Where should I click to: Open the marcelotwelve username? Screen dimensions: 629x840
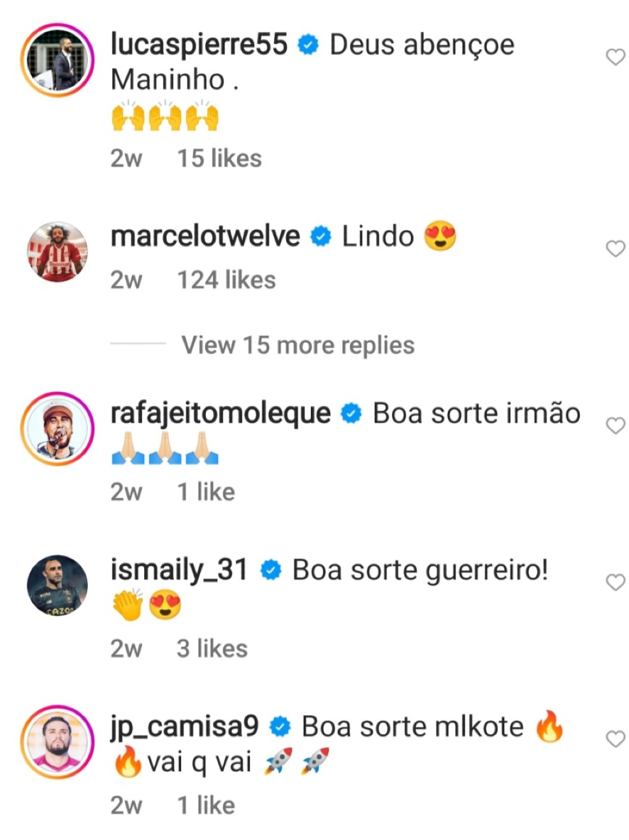tap(205, 236)
